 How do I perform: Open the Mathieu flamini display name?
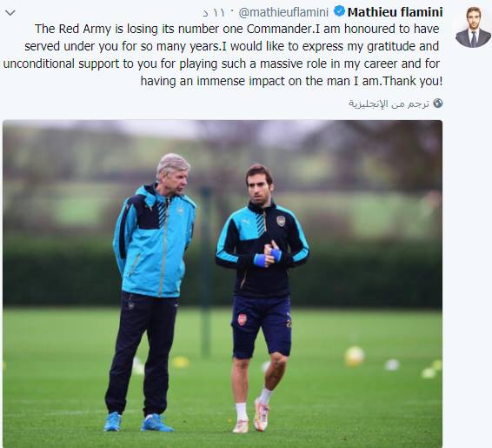point(395,12)
